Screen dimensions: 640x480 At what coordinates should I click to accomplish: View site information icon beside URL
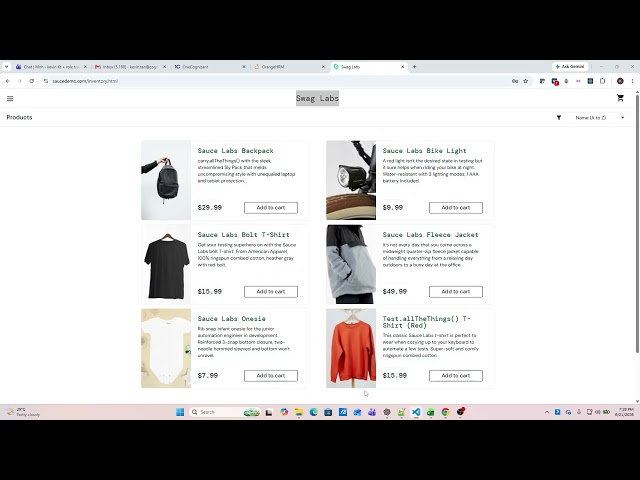[x=46, y=81]
